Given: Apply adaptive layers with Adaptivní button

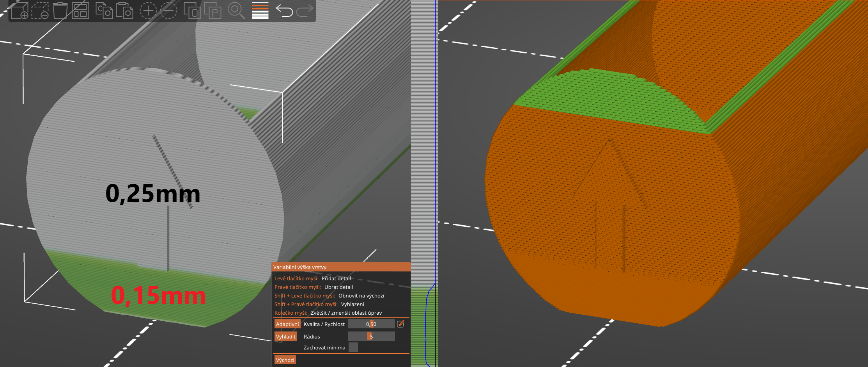Looking at the screenshot, I should [287, 324].
